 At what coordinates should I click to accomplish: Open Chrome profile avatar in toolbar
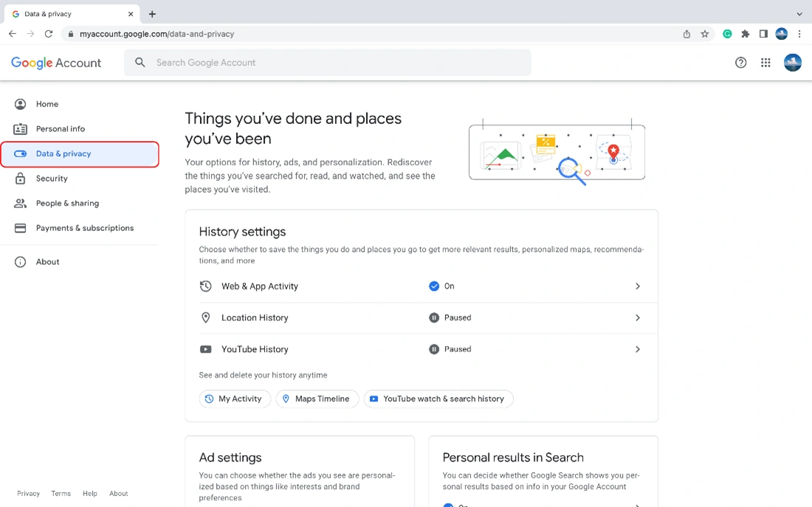[x=782, y=34]
